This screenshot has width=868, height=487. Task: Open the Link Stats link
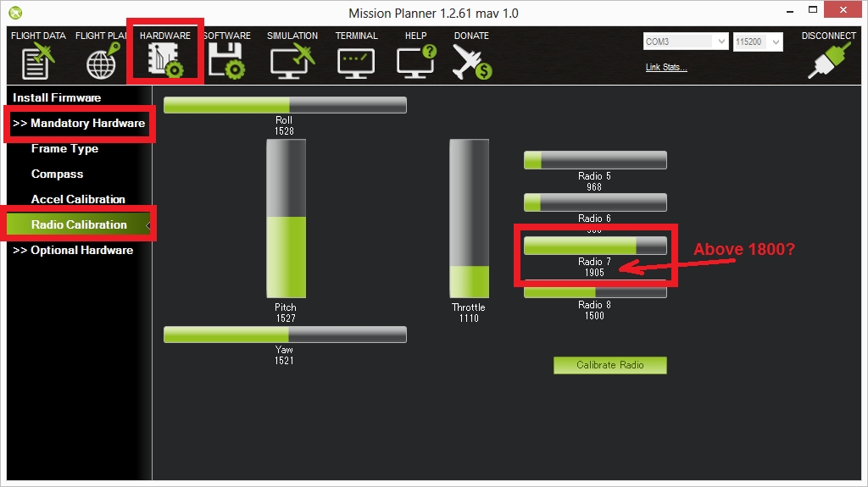(666, 68)
